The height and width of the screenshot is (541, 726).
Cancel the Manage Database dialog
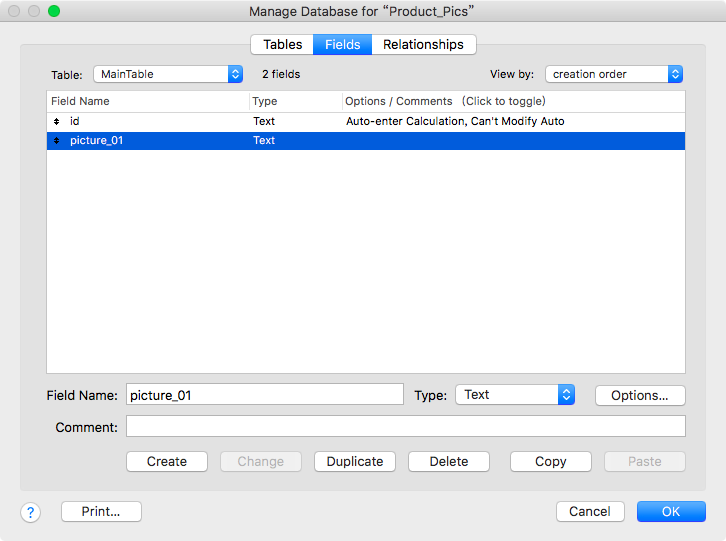click(x=590, y=511)
